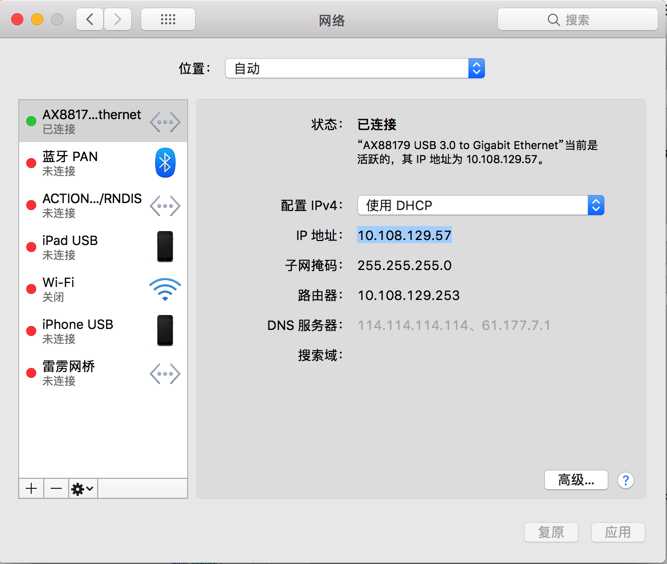
Task: Click the Ethernet icon beside AX8817...thernet
Action: pyautogui.click(x=165, y=122)
